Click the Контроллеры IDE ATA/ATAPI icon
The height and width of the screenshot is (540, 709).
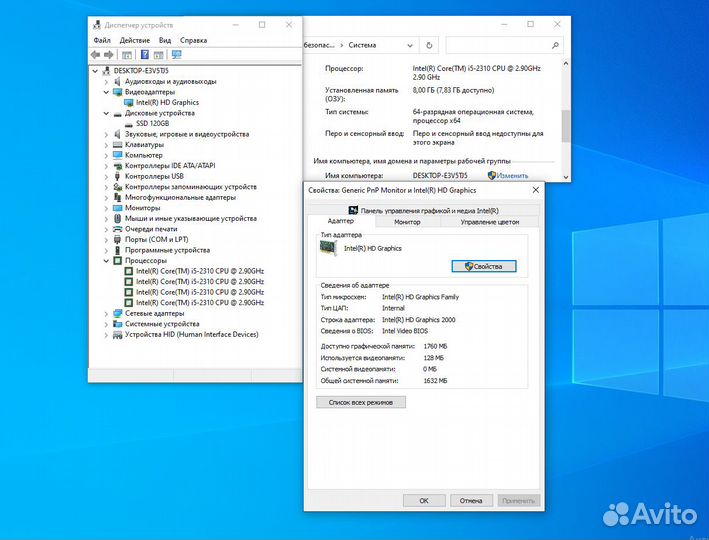point(118,166)
